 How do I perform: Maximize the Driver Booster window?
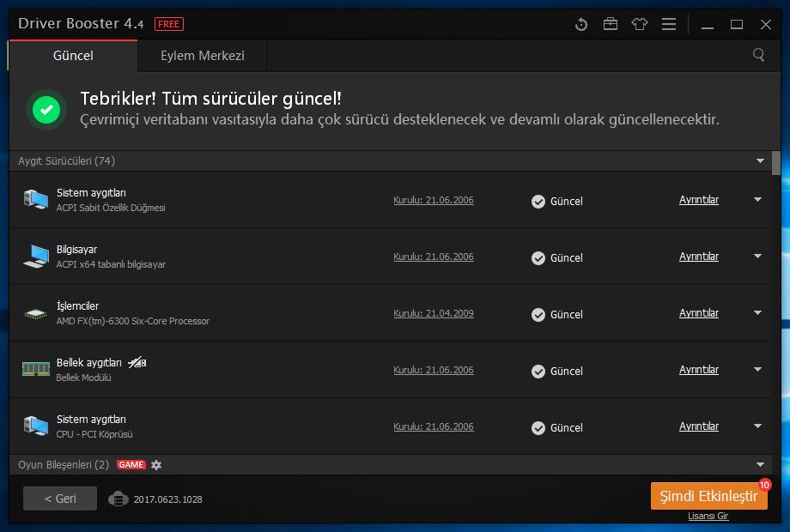click(737, 24)
